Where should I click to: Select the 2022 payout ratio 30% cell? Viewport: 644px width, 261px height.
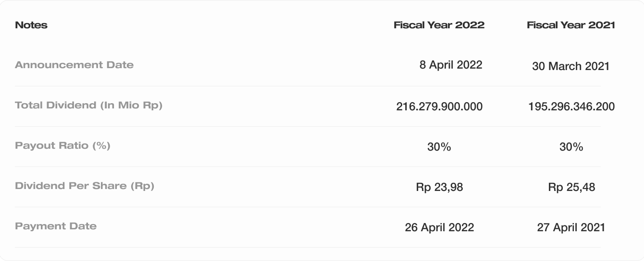pyautogui.click(x=439, y=147)
